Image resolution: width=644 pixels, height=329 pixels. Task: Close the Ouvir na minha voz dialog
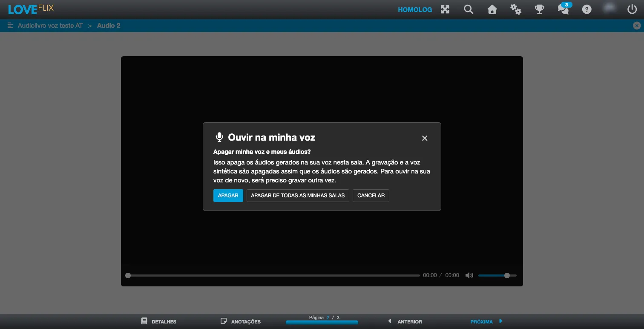point(425,138)
